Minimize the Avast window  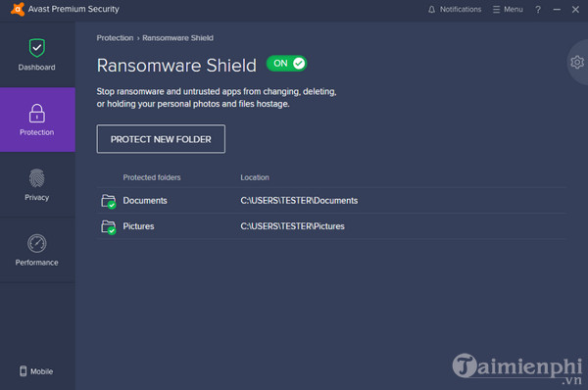coord(557,10)
